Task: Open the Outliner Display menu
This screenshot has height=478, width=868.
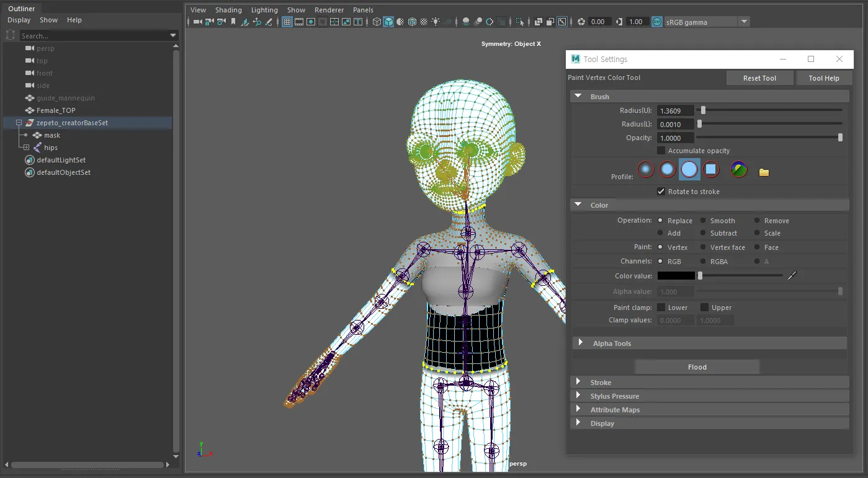Action: coord(19,20)
